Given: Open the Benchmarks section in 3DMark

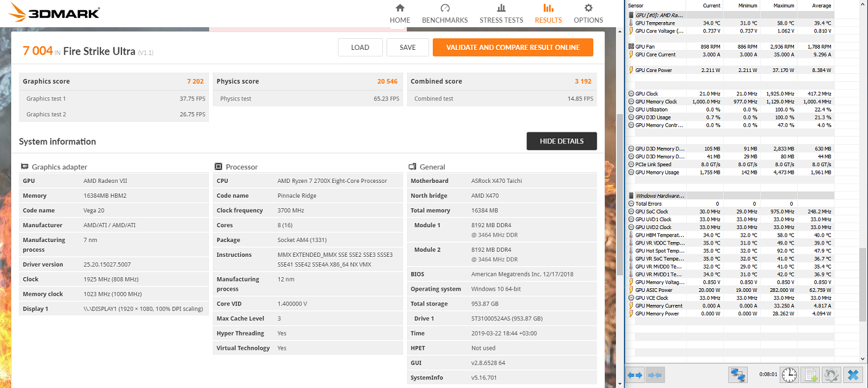Looking at the screenshot, I should [x=444, y=14].
